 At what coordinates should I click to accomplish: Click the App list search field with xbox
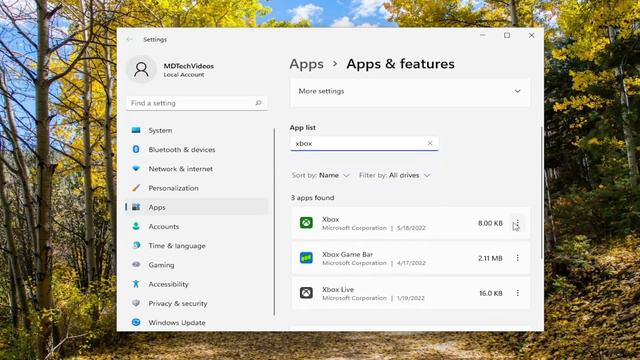[364, 143]
